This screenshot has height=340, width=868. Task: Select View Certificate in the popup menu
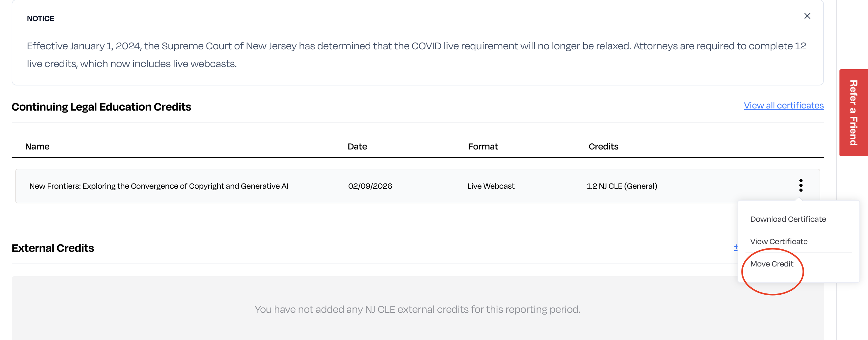[x=778, y=241]
